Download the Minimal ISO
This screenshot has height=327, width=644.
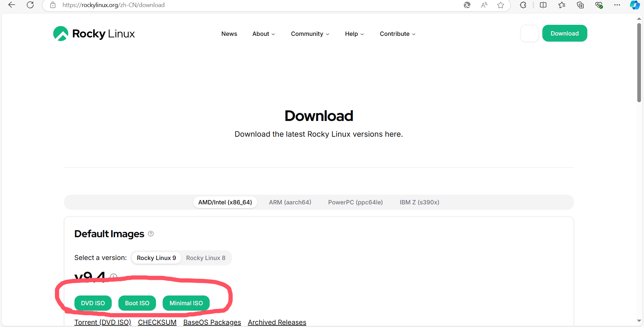186,303
